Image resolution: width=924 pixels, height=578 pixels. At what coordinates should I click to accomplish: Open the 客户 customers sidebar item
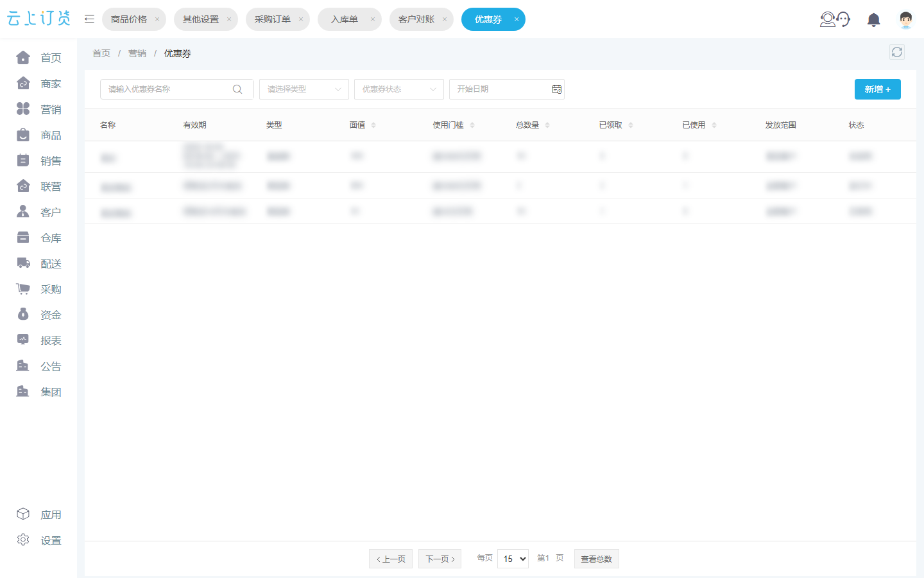38,212
